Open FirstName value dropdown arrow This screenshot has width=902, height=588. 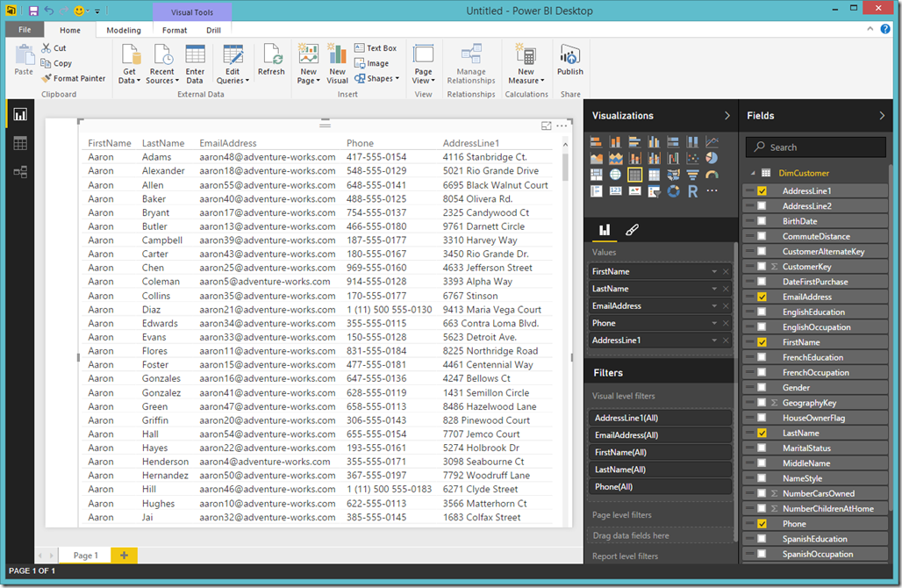click(x=714, y=271)
